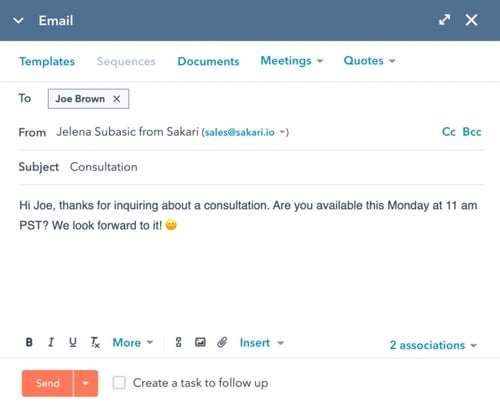Open the More formatting dropdown
The height and width of the screenshot is (406, 500).
133,343
